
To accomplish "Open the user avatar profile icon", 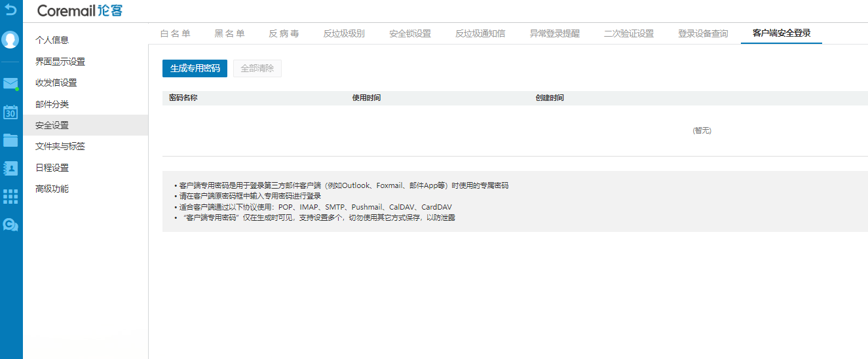I will (10, 40).
